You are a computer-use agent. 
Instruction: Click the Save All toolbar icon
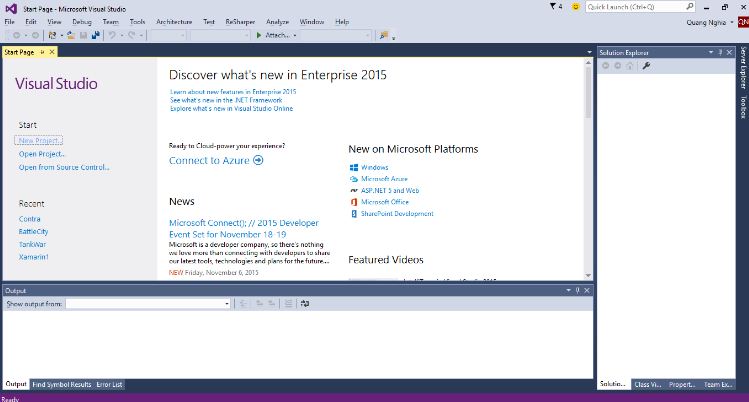[95, 35]
